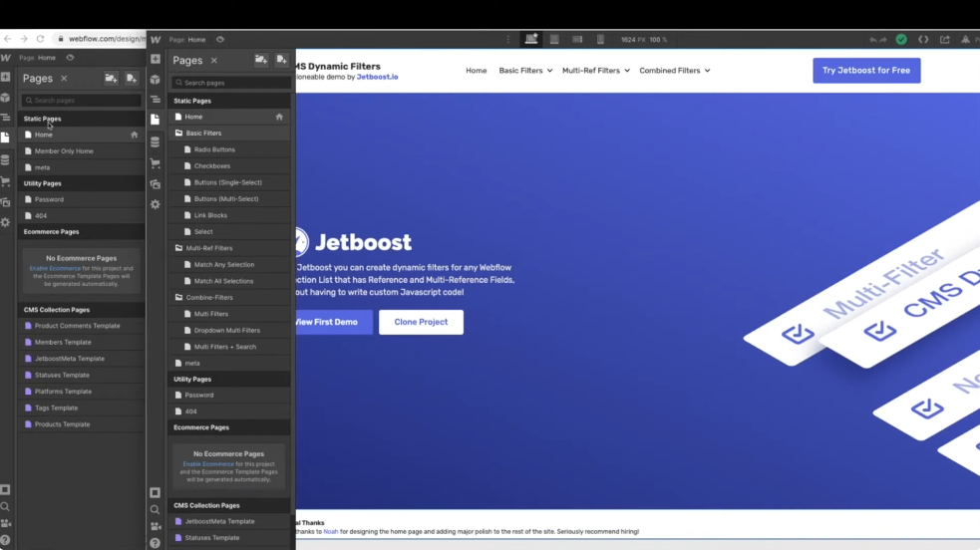Click create new folder icon in right Pages panel

point(260,60)
